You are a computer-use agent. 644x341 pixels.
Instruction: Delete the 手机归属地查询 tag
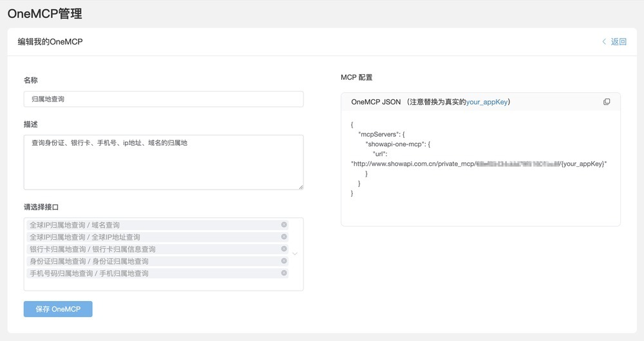(284, 273)
